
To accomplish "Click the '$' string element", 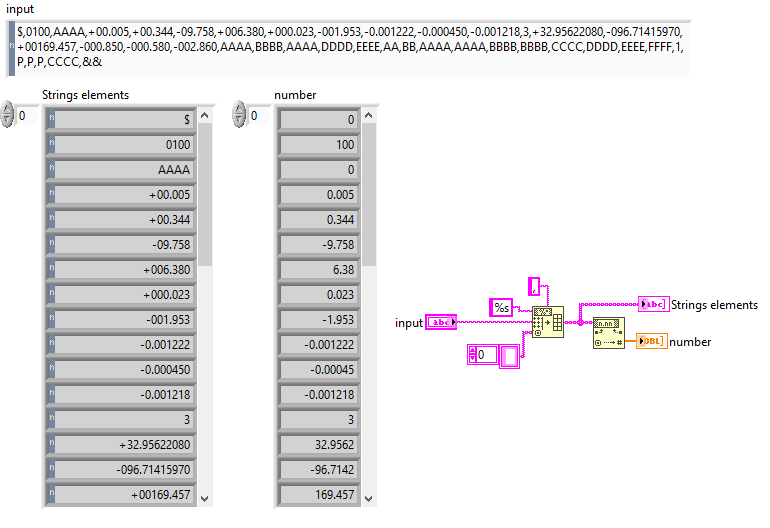I will coord(121,119).
